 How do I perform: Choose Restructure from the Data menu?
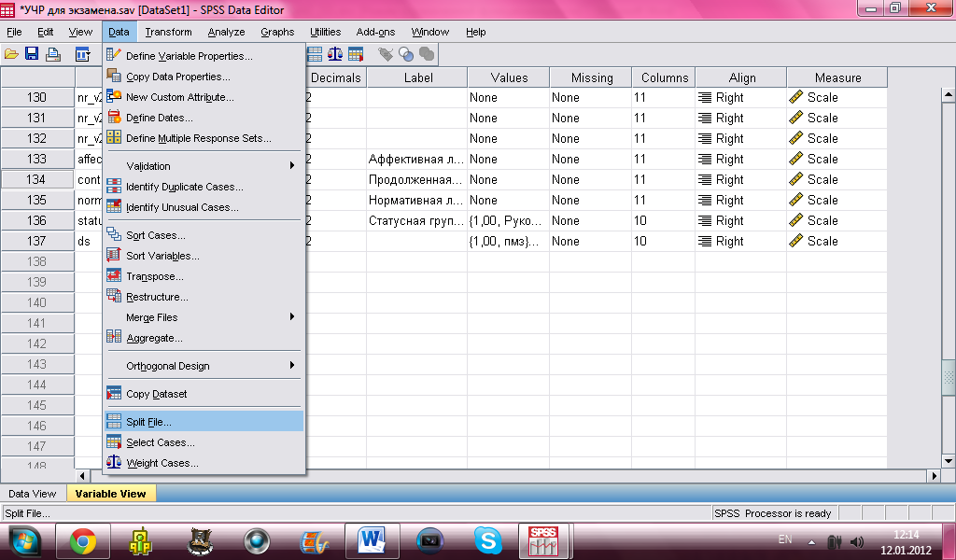click(x=204, y=297)
